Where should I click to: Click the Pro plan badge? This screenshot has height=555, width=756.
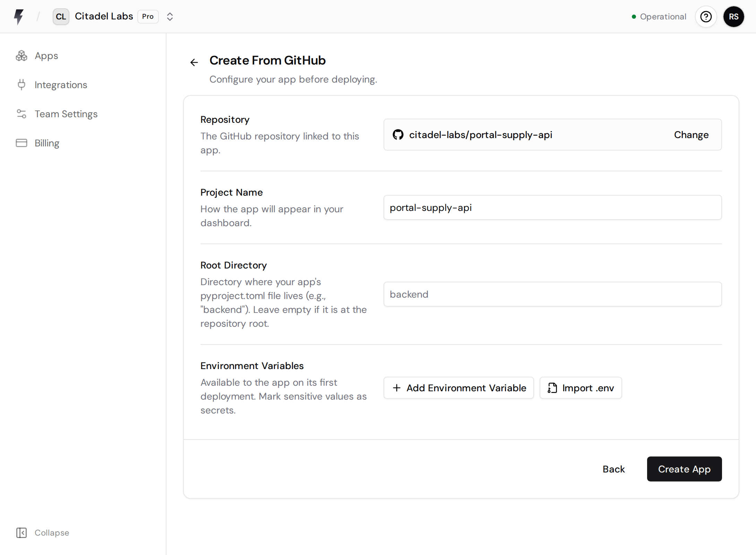pos(148,17)
